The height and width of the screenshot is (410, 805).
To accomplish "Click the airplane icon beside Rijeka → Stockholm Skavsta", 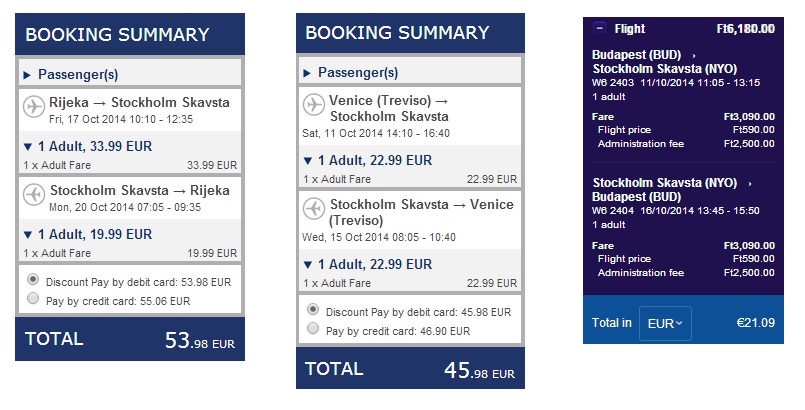I will coord(34,108).
